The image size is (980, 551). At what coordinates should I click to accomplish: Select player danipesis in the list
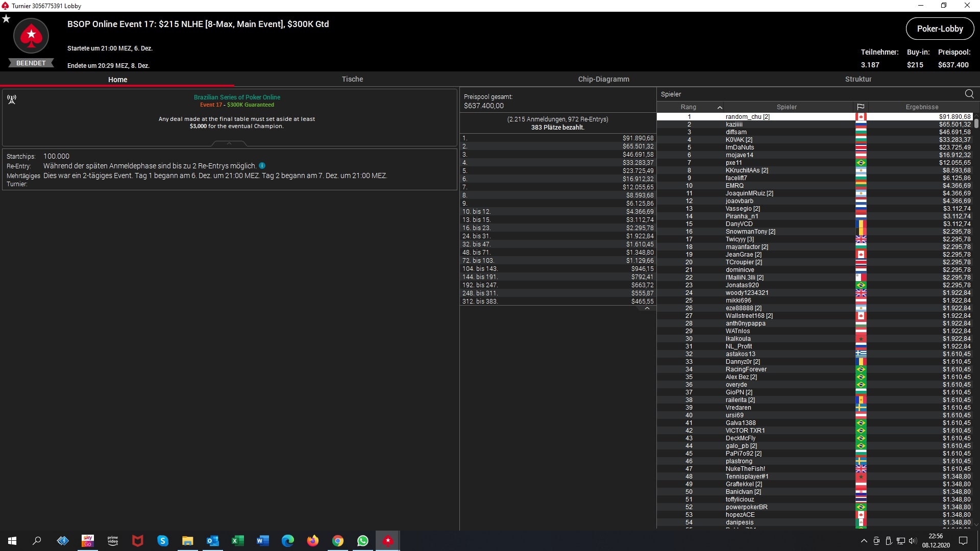pos(815,522)
